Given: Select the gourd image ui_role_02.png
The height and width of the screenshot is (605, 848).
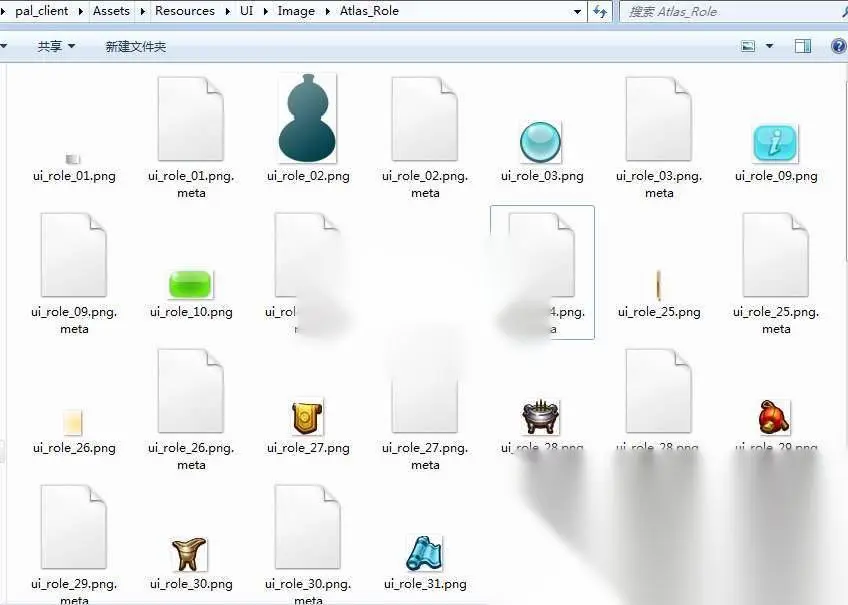Looking at the screenshot, I should pos(307,118).
